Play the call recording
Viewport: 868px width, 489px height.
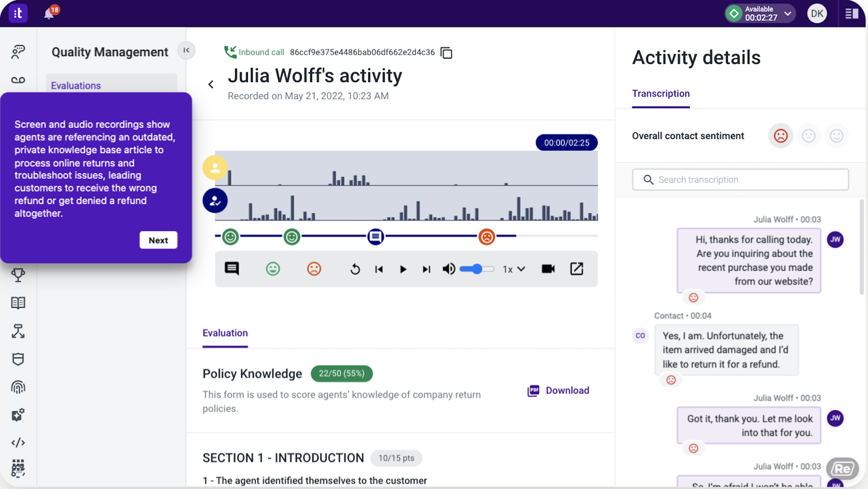pyautogui.click(x=403, y=269)
